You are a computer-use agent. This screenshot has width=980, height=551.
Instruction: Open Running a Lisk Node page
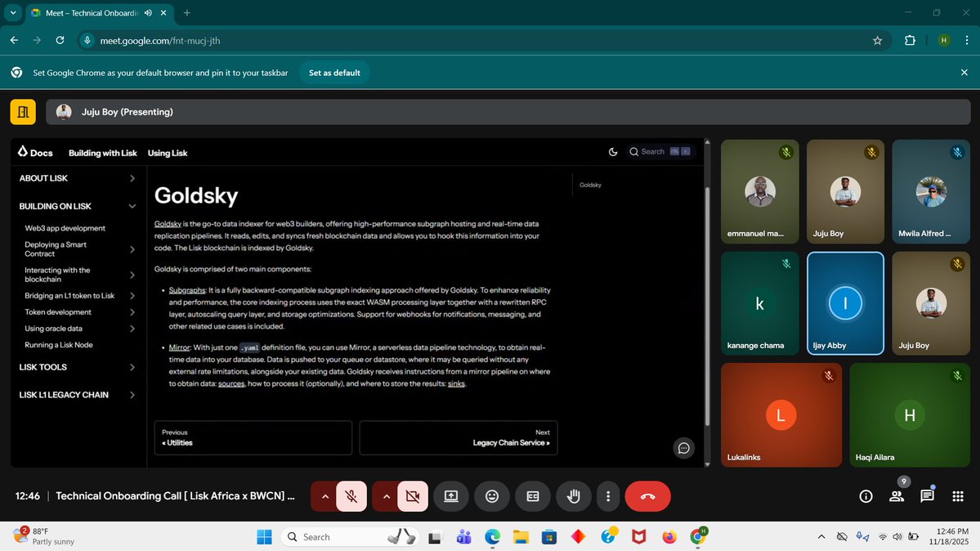pyautogui.click(x=59, y=345)
